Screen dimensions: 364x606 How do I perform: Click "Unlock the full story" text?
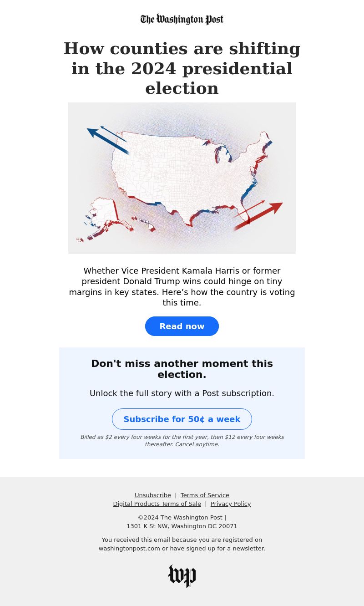click(x=182, y=393)
